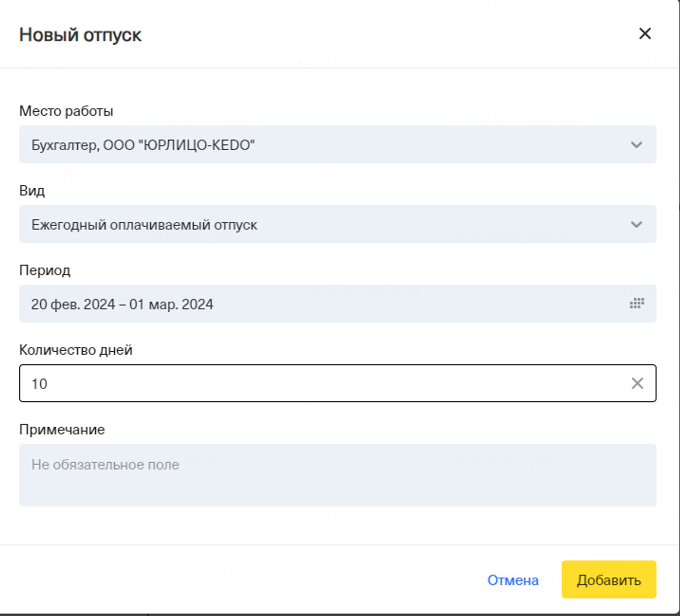
Task: Expand the Вид dropdown chevron
Action: (636, 224)
